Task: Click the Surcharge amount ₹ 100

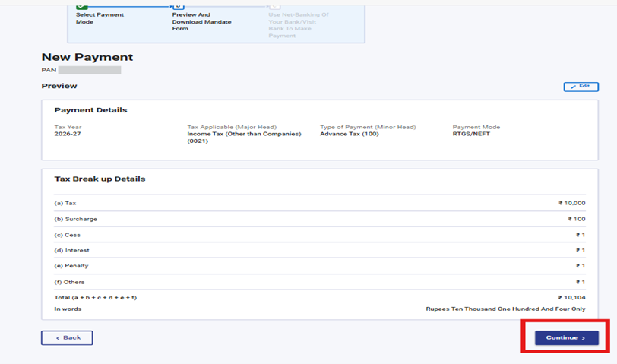Action: coord(576,219)
